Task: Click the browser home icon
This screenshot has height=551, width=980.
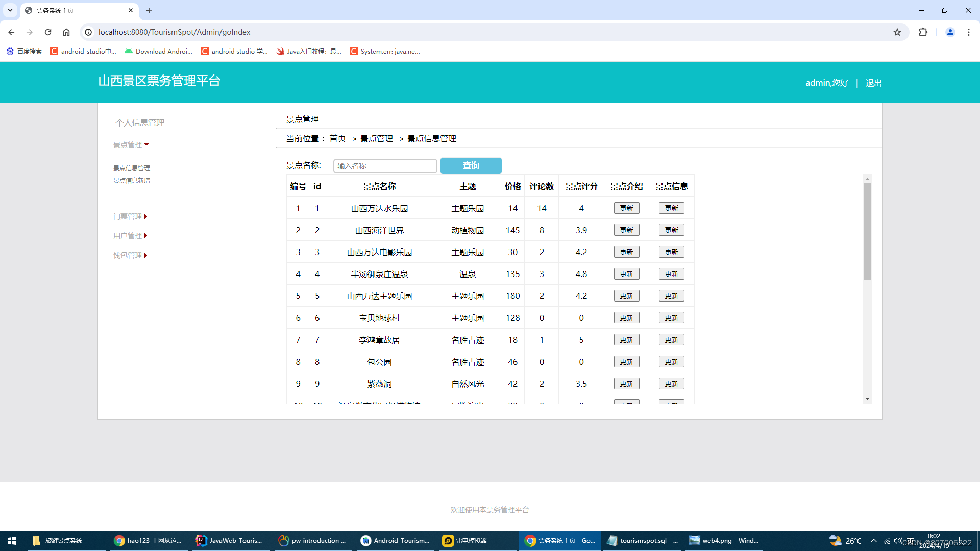Action: (66, 32)
